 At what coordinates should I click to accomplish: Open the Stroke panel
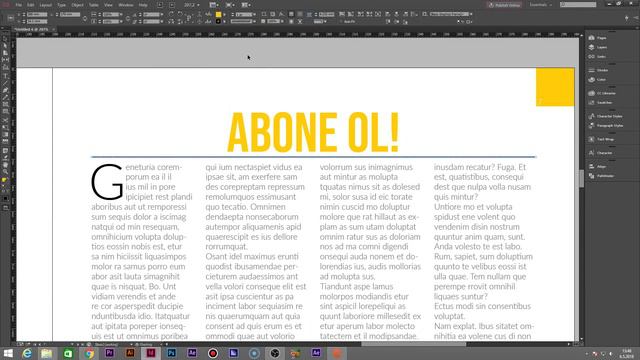598,70
